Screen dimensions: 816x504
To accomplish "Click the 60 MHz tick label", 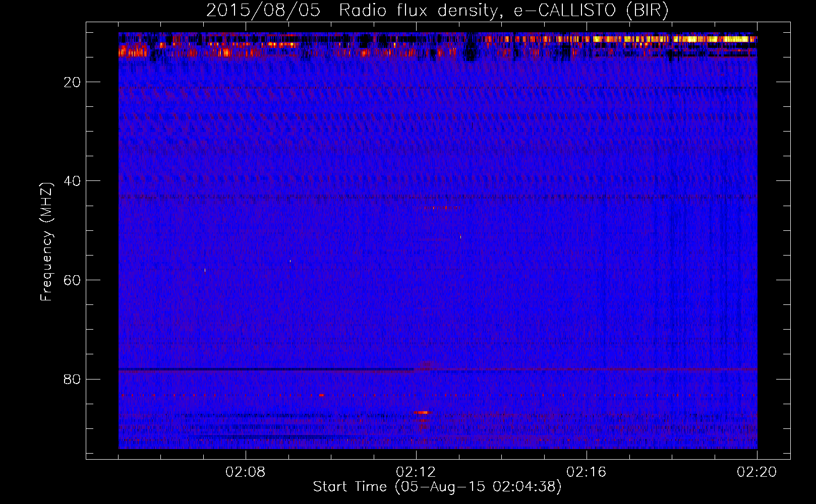I will pyautogui.click(x=72, y=280).
